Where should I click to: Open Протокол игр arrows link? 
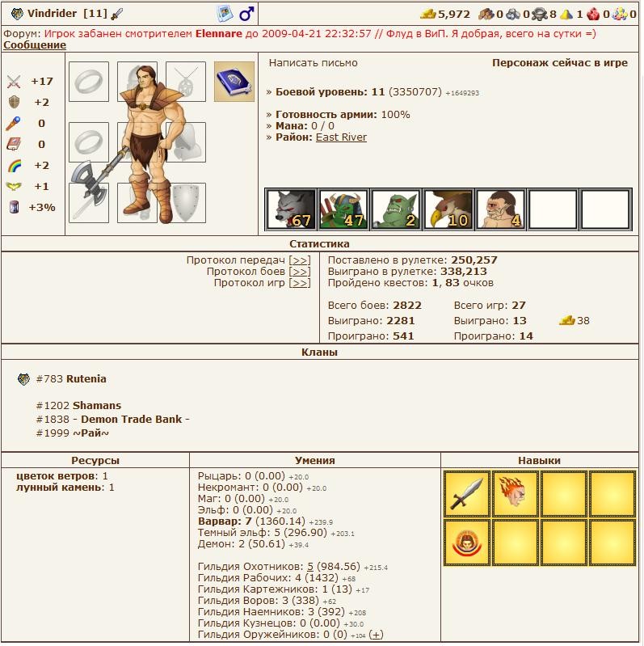[x=299, y=283]
